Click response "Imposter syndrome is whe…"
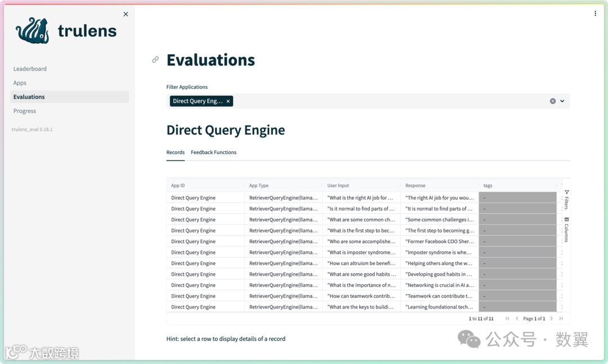608x364 pixels. click(x=439, y=253)
